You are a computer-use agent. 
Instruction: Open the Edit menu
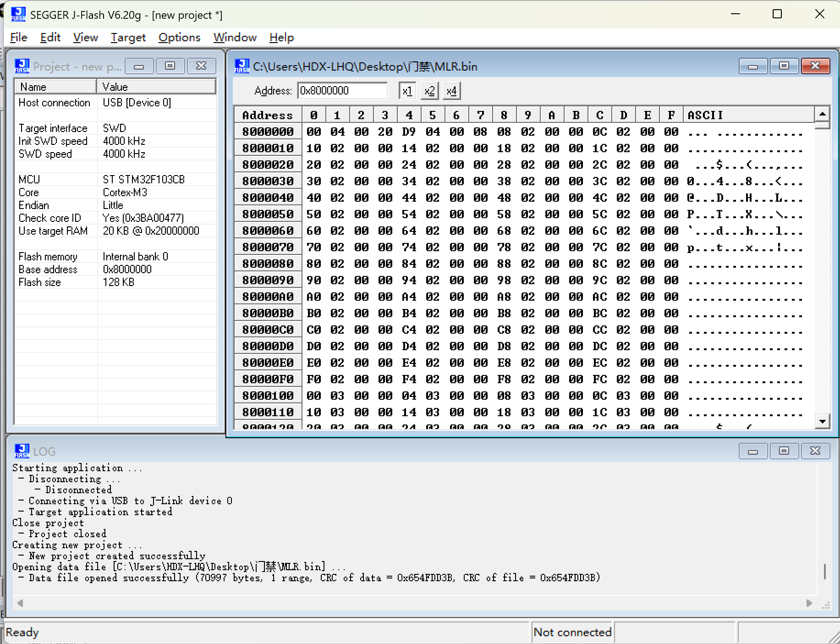click(50, 37)
